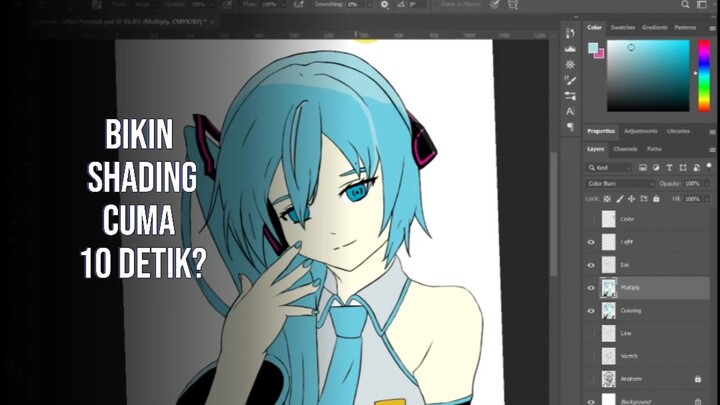Click lock icon on Anatomi layer
The height and width of the screenshot is (405, 720).
698,379
